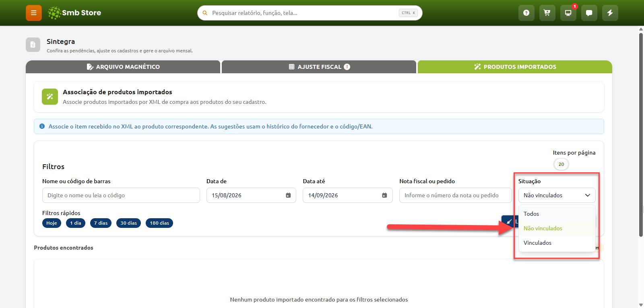Open the help question mark icon
The width and height of the screenshot is (644, 308).
tap(526, 13)
